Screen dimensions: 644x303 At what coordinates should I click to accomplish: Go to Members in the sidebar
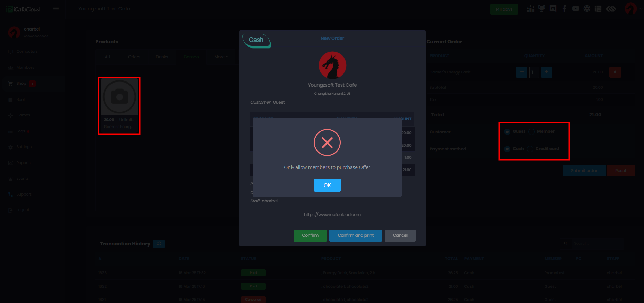pos(25,67)
